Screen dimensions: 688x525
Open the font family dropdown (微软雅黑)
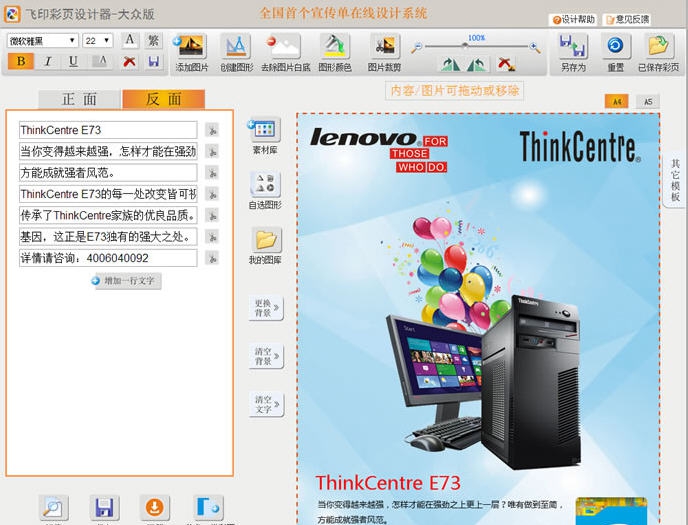click(x=43, y=41)
